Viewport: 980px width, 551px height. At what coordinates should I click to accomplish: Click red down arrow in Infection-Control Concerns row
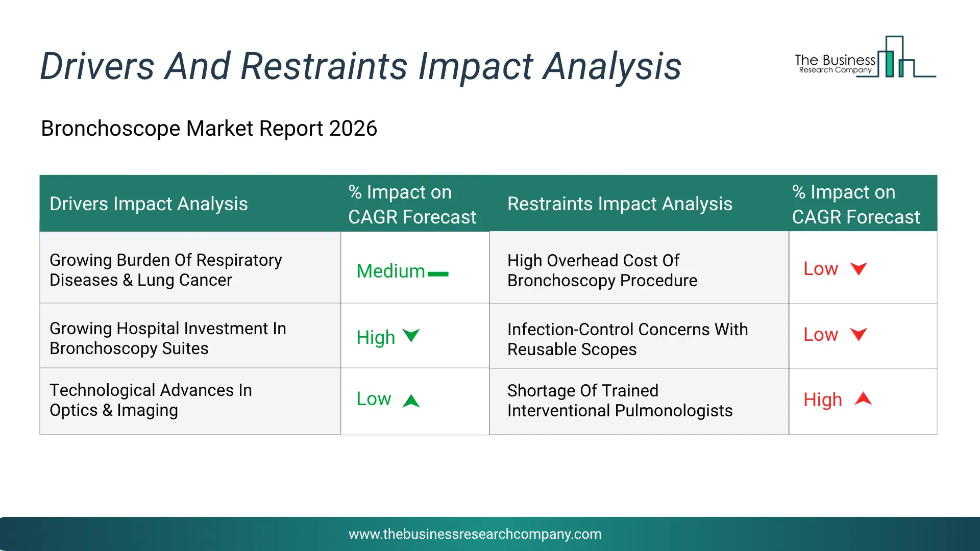[x=859, y=334]
